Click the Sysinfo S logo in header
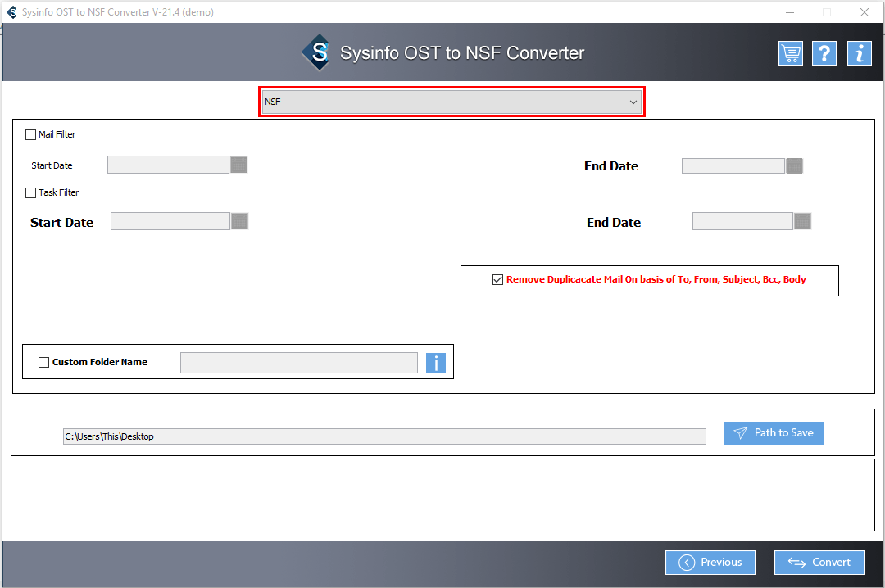Screen dimensions: 885x588 [318, 52]
